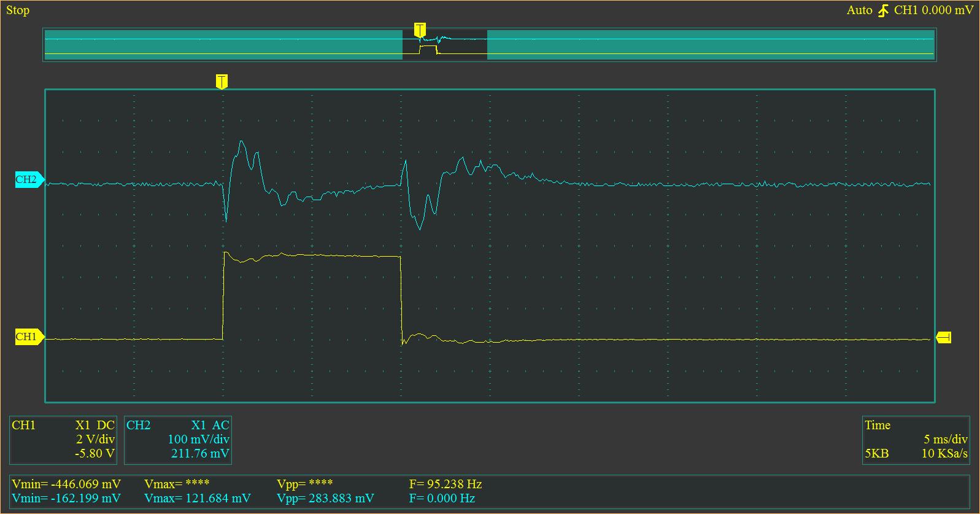Viewport: 980px width, 514px height.
Task: Click the CH2 AC coupling label
Action: 220,425
